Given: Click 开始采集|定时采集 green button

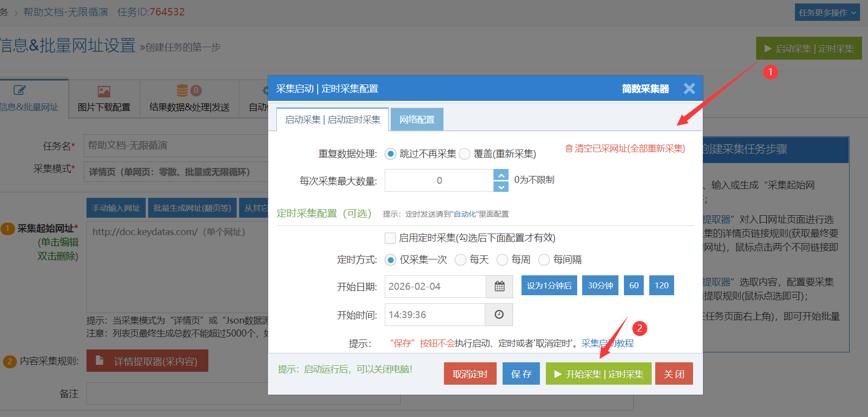Looking at the screenshot, I should tap(599, 374).
